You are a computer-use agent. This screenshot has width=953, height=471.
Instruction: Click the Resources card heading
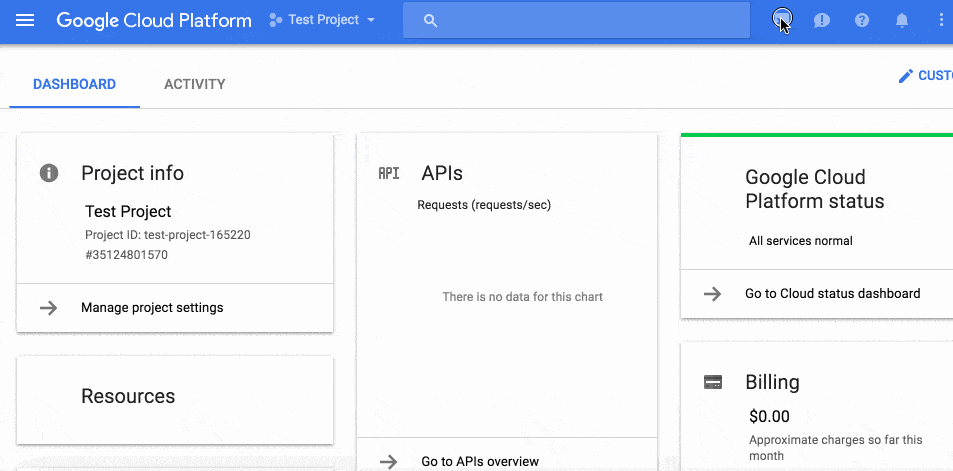point(128,396)
